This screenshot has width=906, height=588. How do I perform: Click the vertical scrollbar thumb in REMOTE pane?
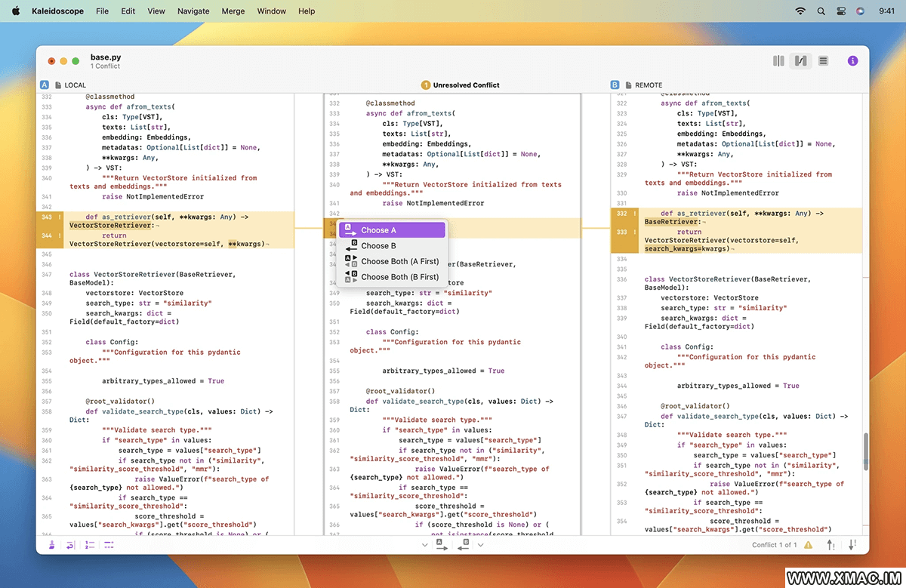pyautogui.click(x=866, y=451)
